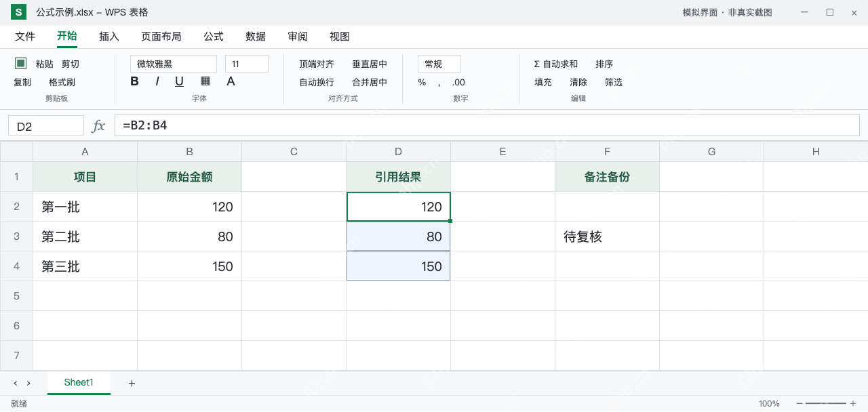Click 顶端对齐 alignment button

(317, 64)
